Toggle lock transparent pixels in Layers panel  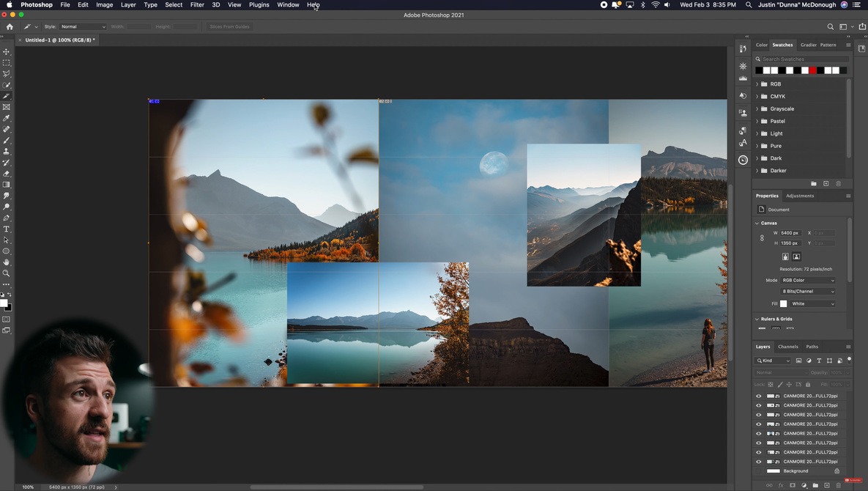(771, 384)
